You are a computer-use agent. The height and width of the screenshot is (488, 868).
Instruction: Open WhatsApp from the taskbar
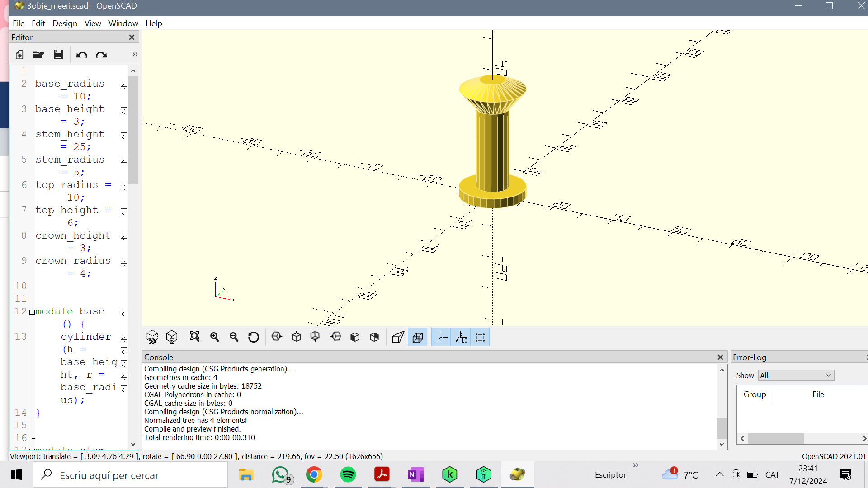pyautogui.click(x=281, y=475)
